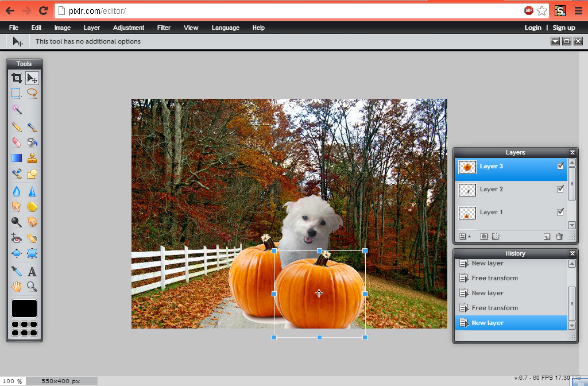Activate the Type text tool
The height and width of the screenshot is (386, 588).
click(32, 271)
